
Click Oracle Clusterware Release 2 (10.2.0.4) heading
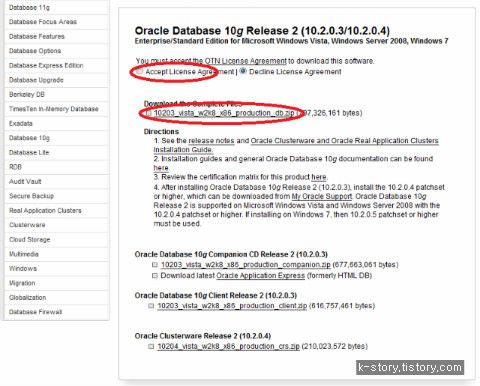pyautogui.click(x=203, y=336)
